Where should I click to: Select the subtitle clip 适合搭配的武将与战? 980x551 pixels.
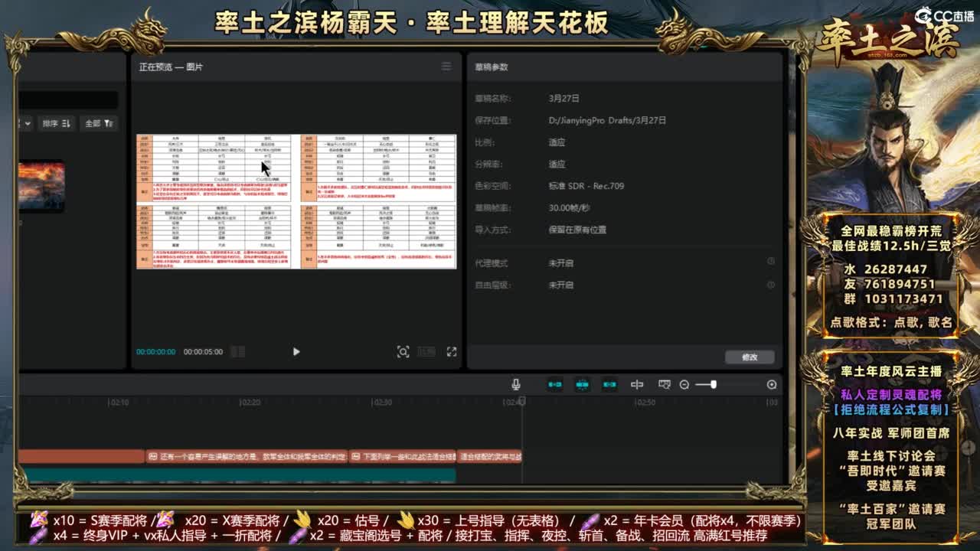490,457
